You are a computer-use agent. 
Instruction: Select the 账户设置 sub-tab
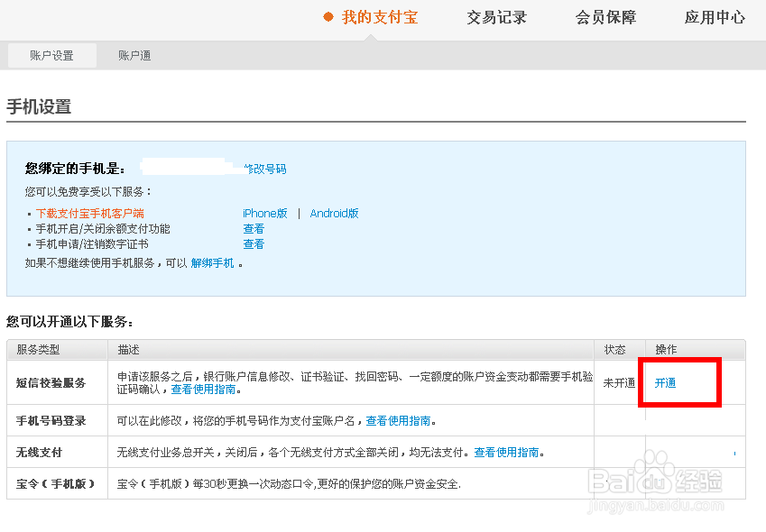pyautogui.click(x=51, y=56)
